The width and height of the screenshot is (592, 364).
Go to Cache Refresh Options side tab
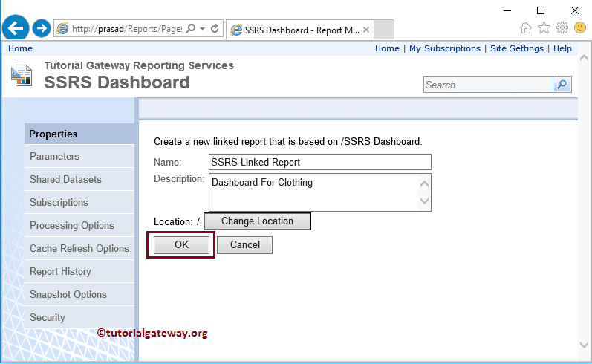79,248
